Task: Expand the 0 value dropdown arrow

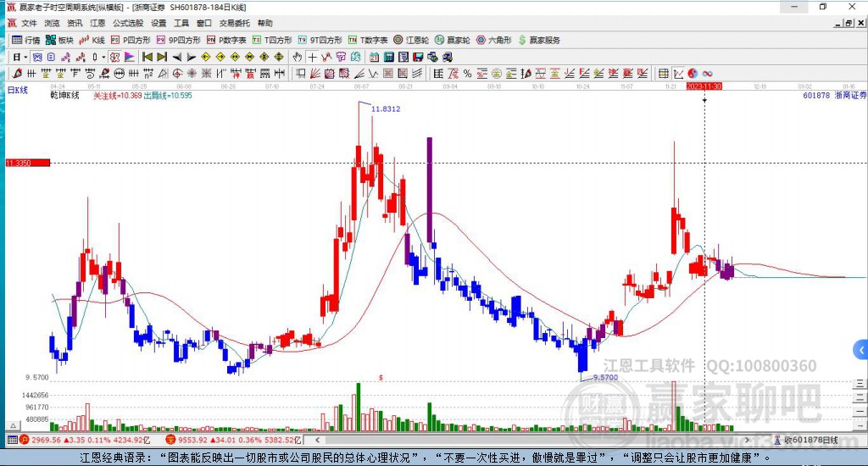Action: [103, 57]
